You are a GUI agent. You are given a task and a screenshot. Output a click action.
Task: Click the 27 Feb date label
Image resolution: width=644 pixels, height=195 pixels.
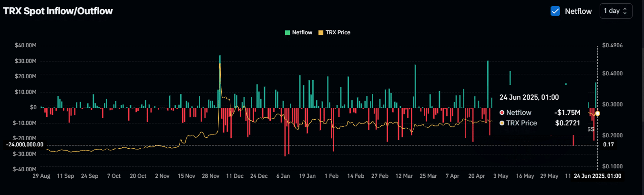(x=380, y=176)
